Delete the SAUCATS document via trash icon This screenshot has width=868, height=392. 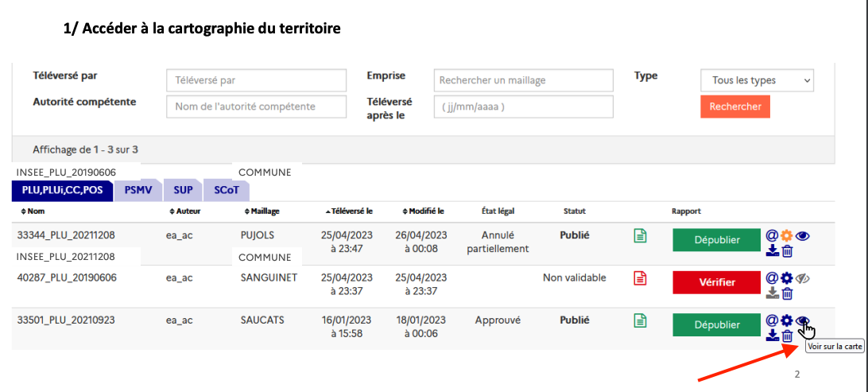(x=787, y=336)
